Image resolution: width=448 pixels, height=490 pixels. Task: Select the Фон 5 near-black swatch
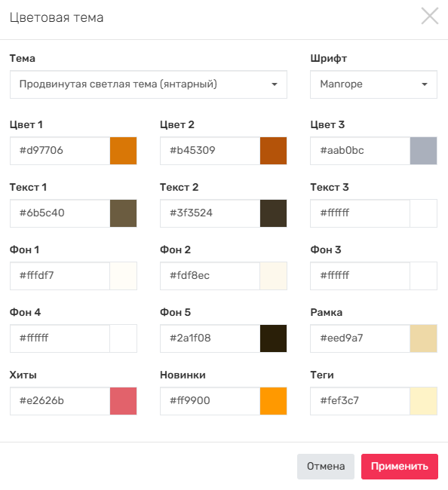point(273,338)
